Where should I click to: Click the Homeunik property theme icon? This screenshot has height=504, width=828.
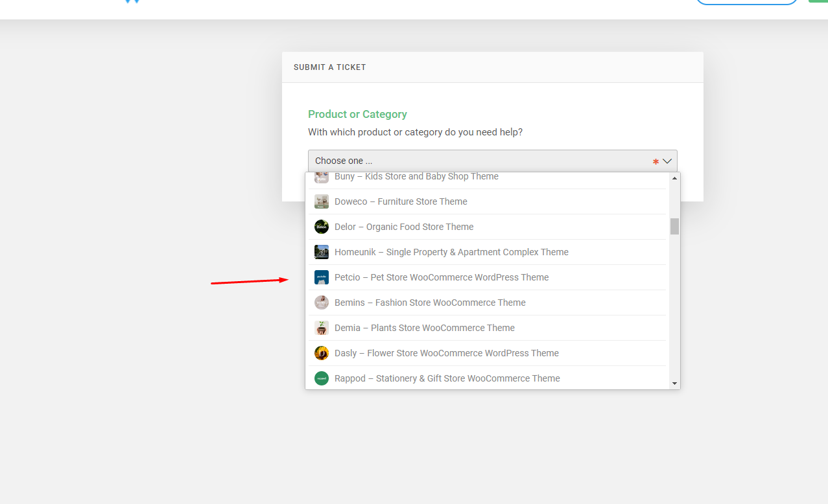[x=322, y=252]
